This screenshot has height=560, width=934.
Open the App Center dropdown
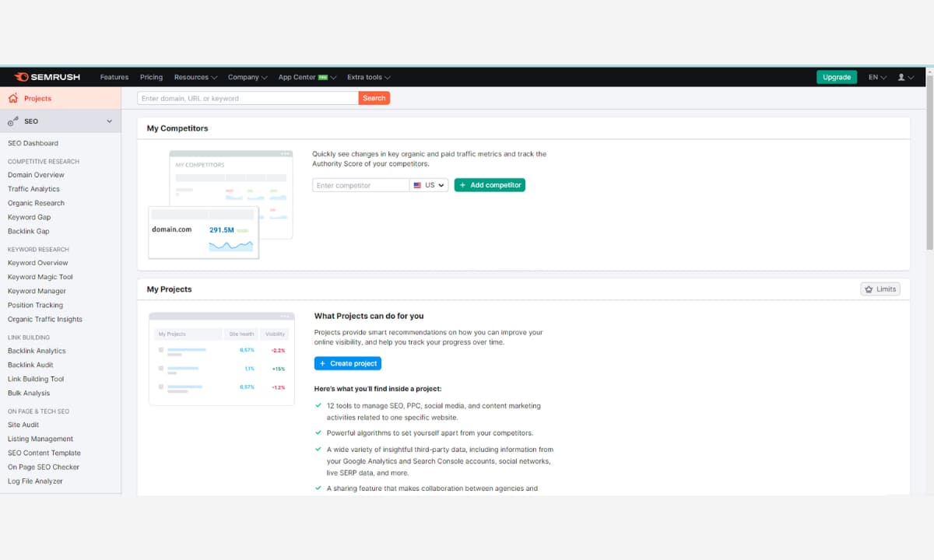click(307, 77)
